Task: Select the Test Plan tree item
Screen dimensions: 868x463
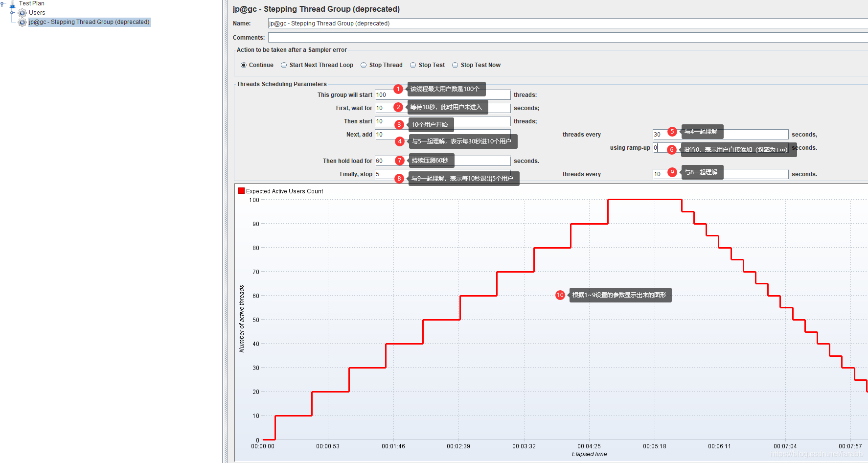Action: [32, 3]
